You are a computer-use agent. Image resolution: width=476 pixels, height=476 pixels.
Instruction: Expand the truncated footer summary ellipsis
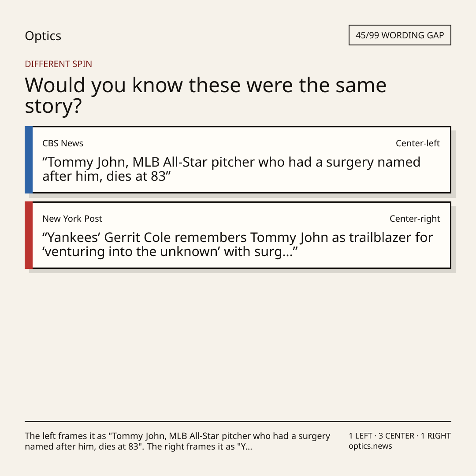tap(249, 447)
